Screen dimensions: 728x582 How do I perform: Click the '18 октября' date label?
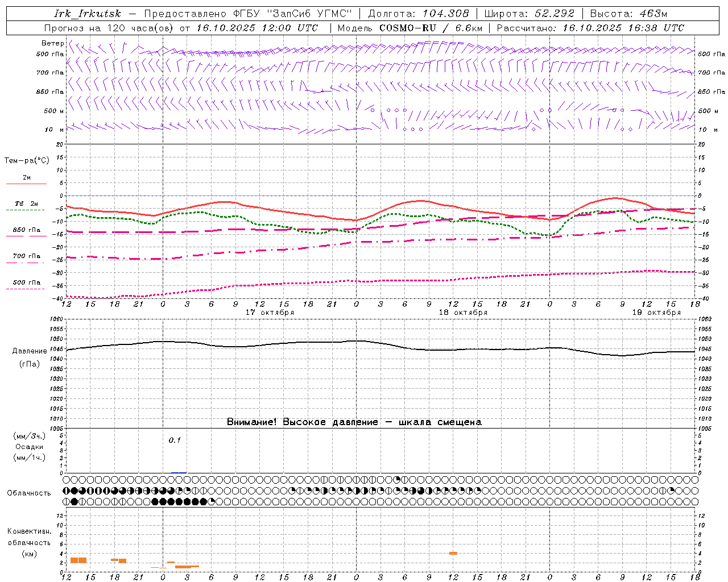point(463,313)
